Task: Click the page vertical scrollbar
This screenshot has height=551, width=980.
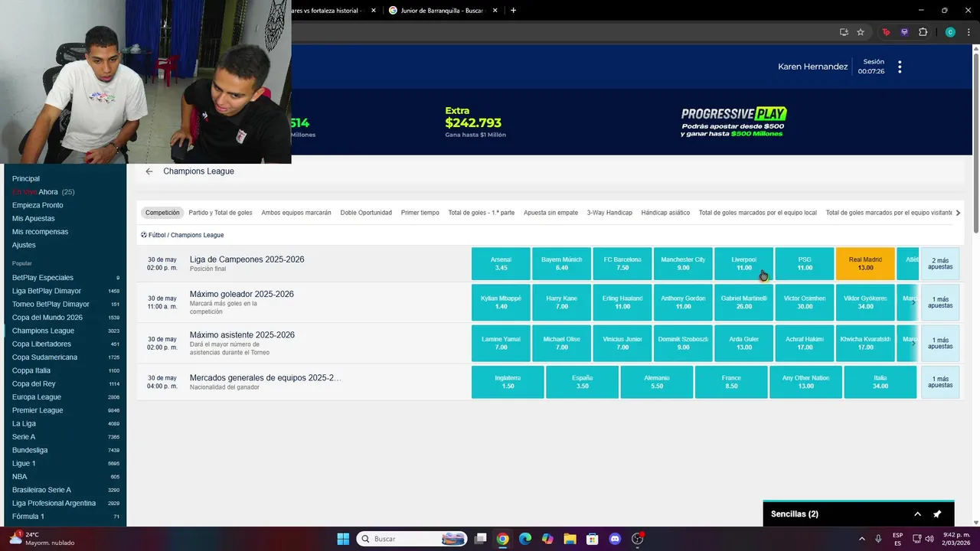Action: tap(975, 142)
